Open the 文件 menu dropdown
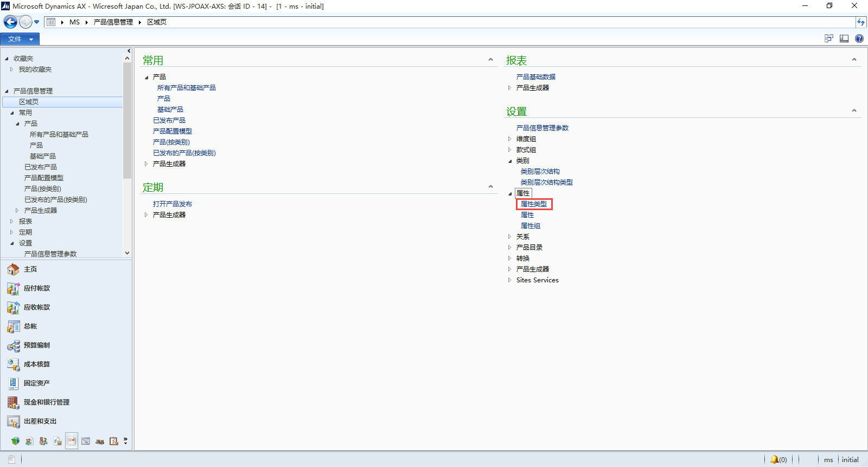Screen dimensions: 868x467 click(x=20, y=39)
